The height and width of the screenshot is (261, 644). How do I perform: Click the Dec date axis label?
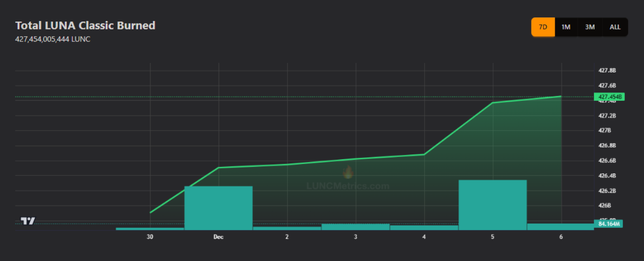[218, 237]
